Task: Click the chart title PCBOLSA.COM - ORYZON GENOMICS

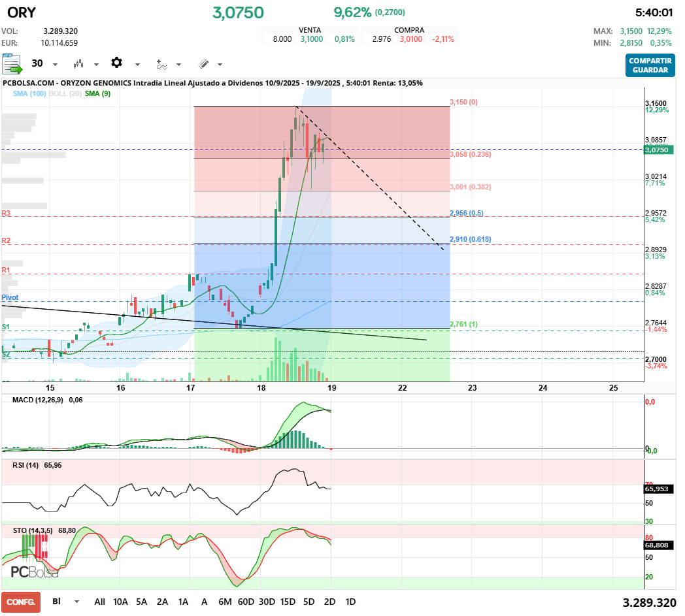Action: click(67, 83)
